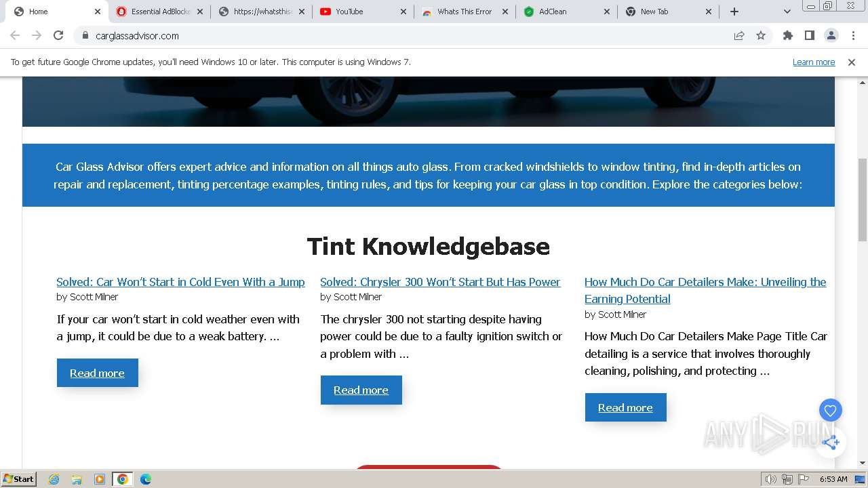Open the Windows Start menu
The image size is (868, 488).
pos(18,479)
